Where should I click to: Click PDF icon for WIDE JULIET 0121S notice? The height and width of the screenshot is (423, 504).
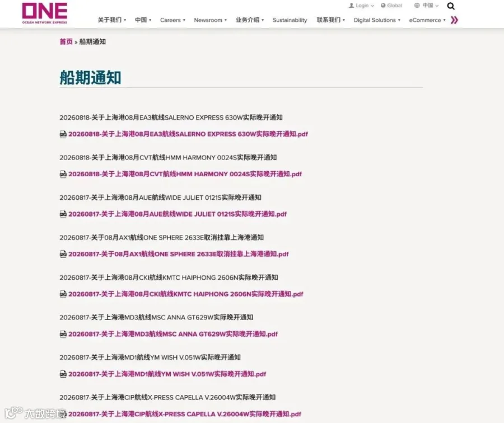click(63, 214)
